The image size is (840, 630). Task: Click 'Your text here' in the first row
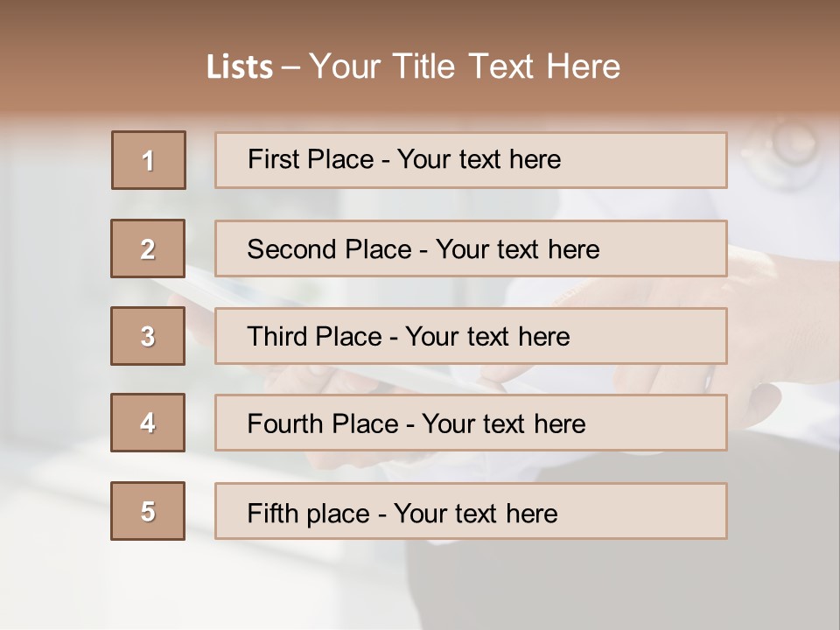coord(479,160)
